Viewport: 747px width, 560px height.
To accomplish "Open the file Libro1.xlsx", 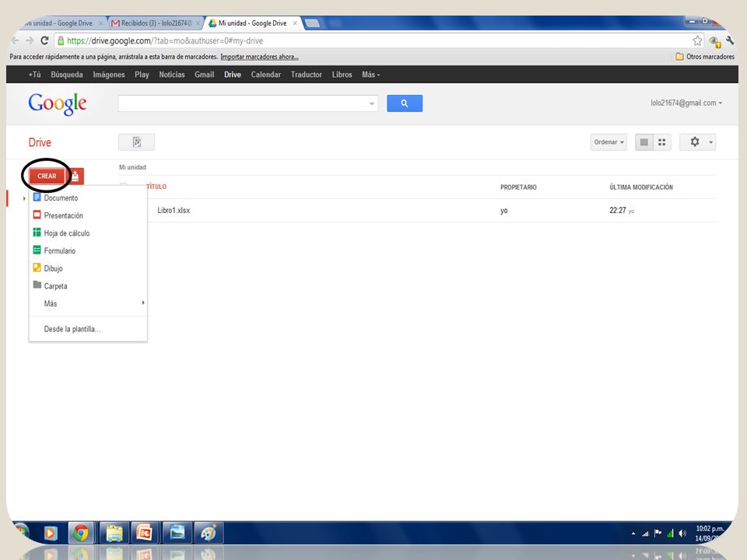I will click(x=174, y=210).
